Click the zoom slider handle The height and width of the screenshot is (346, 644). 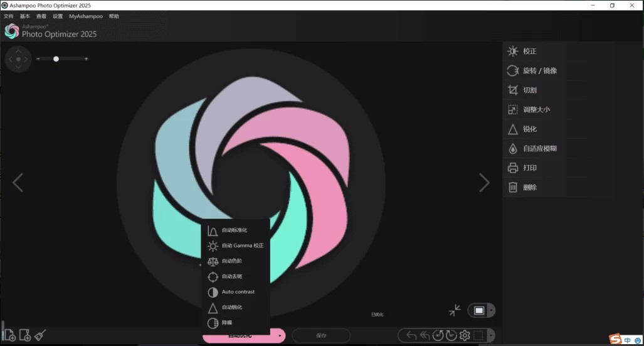point(56,59)
